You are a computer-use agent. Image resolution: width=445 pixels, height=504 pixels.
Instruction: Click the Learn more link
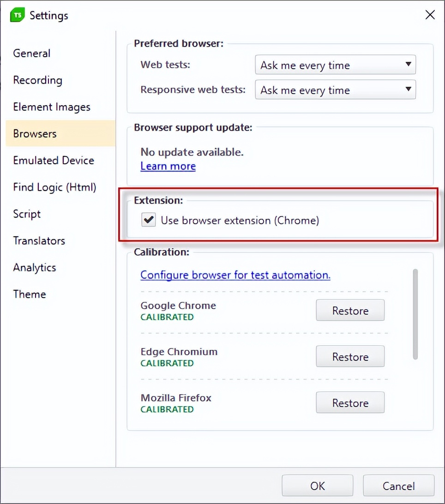click(x=168, y=166)
